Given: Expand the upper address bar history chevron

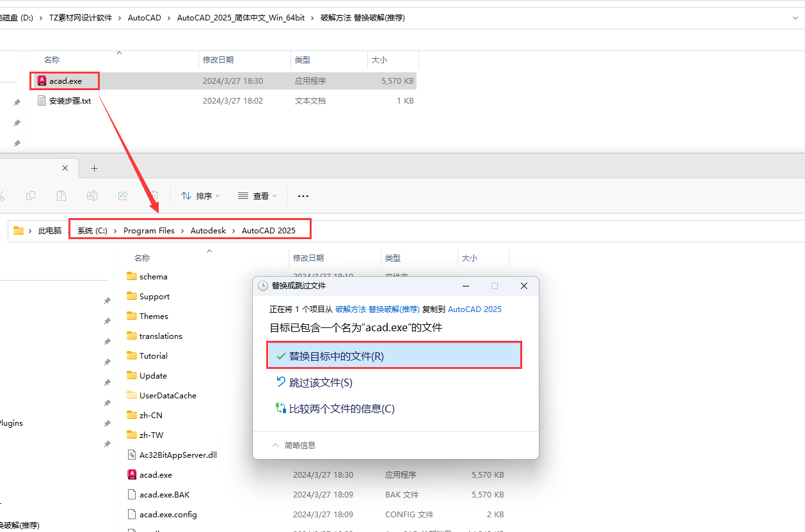Looking at the screenshot, I should 794,18.
